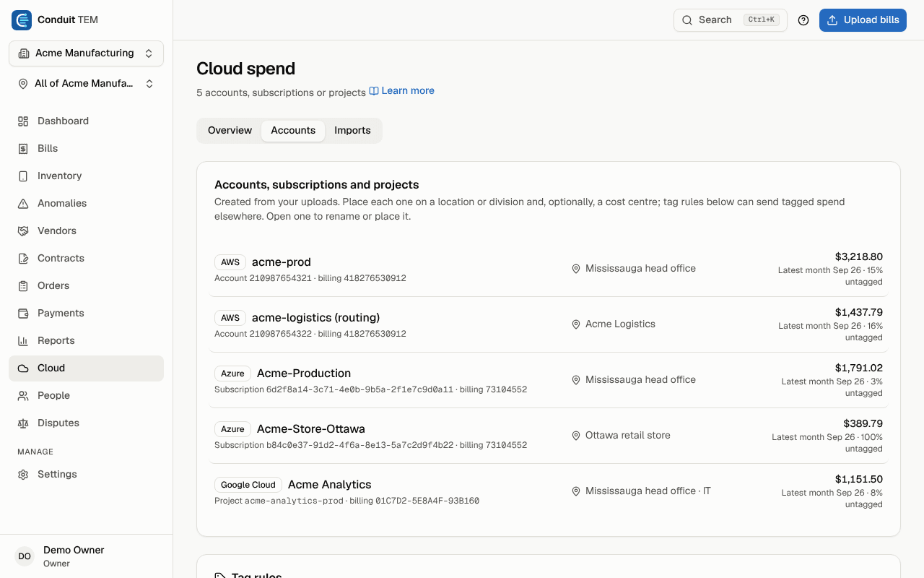Select the Accounts tab
The image size is (924, 578).
tap(293, 131)
